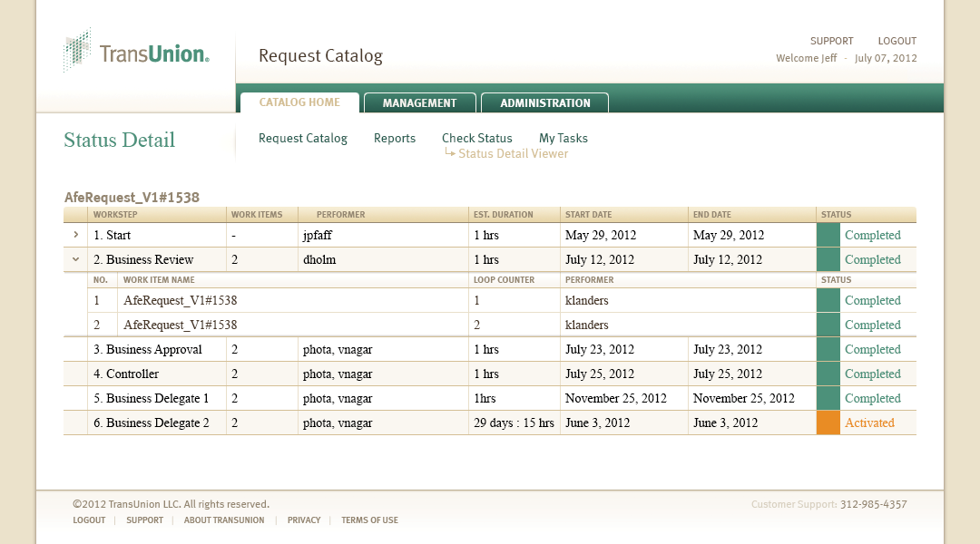
Task: Click the Workstep column header
Action: click(115, 215)
